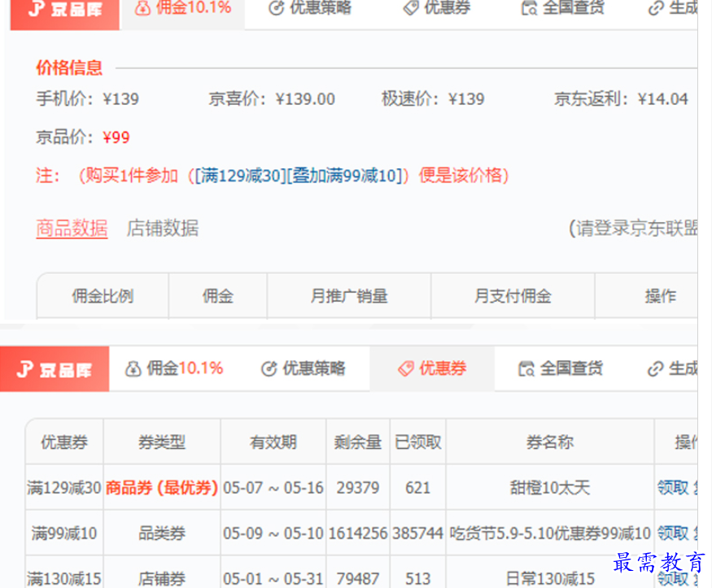Click 领取 link for 满130减15 coupon
The image size is (712, 588).
click(x=673, y=578)
